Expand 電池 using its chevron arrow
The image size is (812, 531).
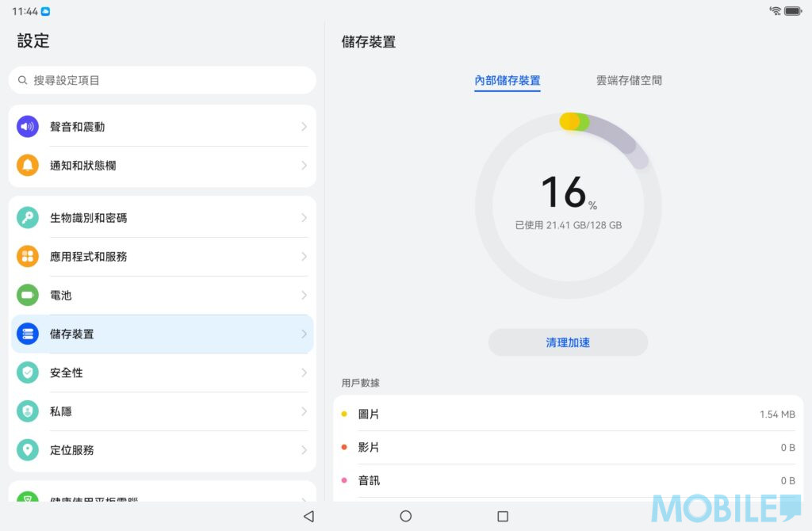304,295
